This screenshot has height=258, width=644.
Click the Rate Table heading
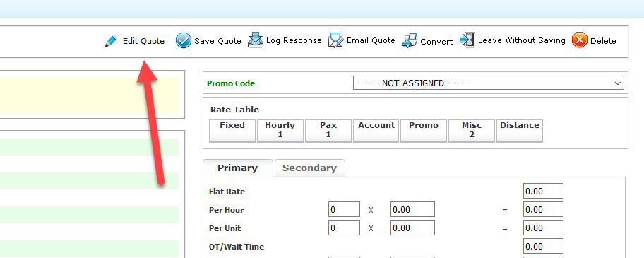coord(235,110)
